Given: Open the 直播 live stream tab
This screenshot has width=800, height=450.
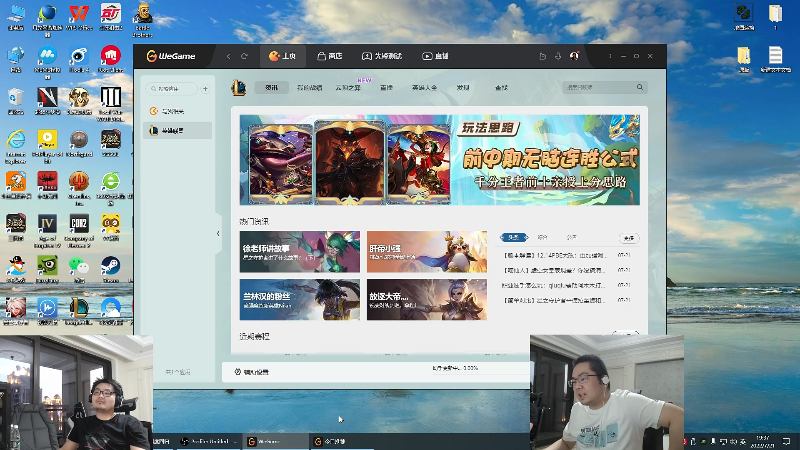Looking at the screenshot, I should [x=435, y=56].
